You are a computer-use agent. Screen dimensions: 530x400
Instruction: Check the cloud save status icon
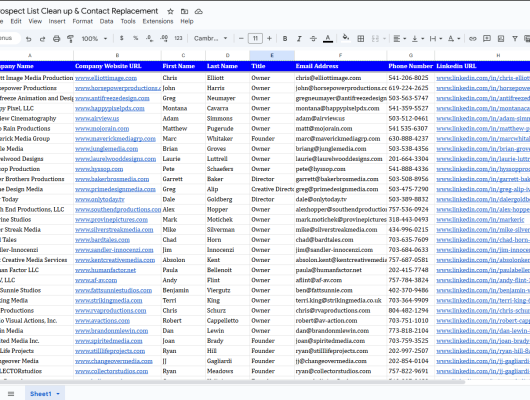pyautogui.click(x=199, y=11)
